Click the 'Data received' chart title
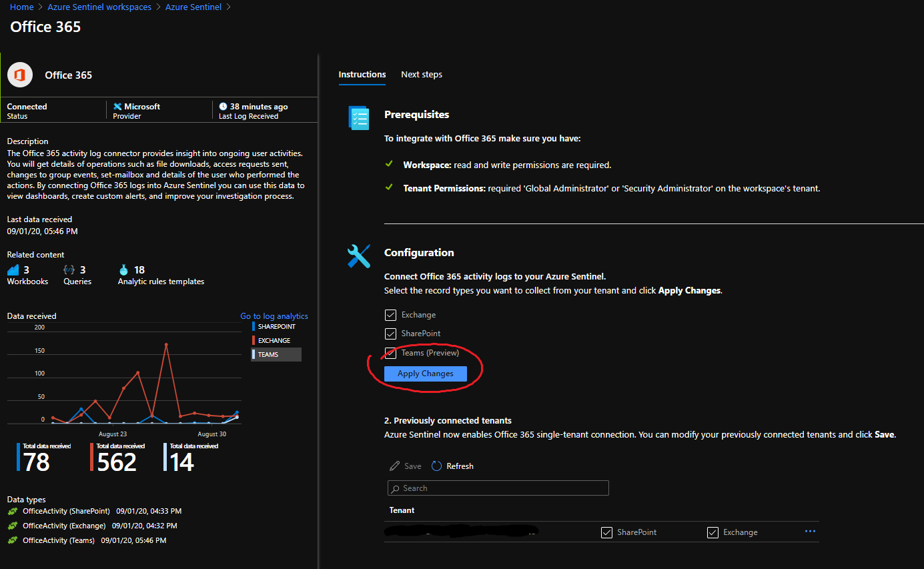This screenshot has height=569, width=924. pyautogui.click(x=32, y=316)
